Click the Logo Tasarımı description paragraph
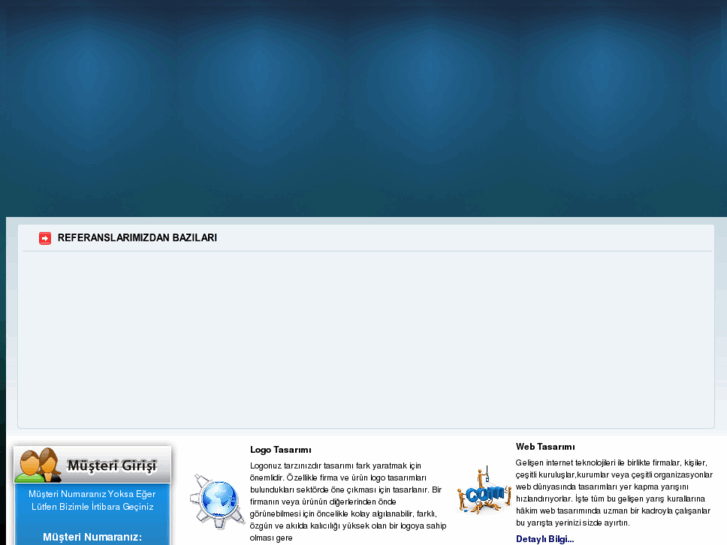 click(x=348, y=502)
